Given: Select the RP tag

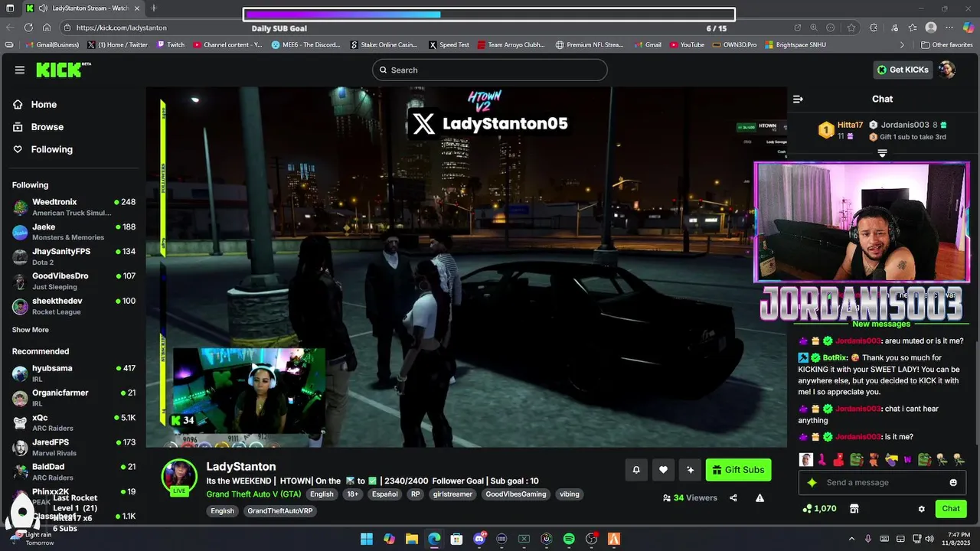Looking at the screenshot, I should point(415,494).
